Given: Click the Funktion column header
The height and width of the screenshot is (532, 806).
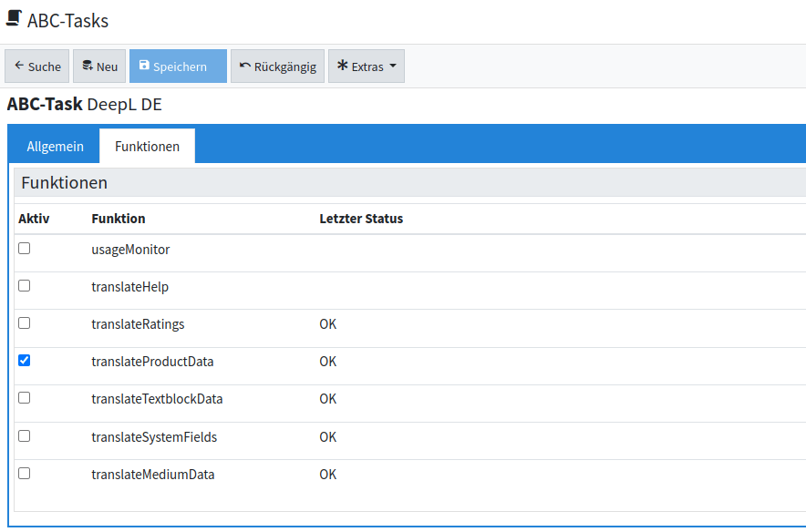Looking at the screenshot, I should click(x=119, y=219).
